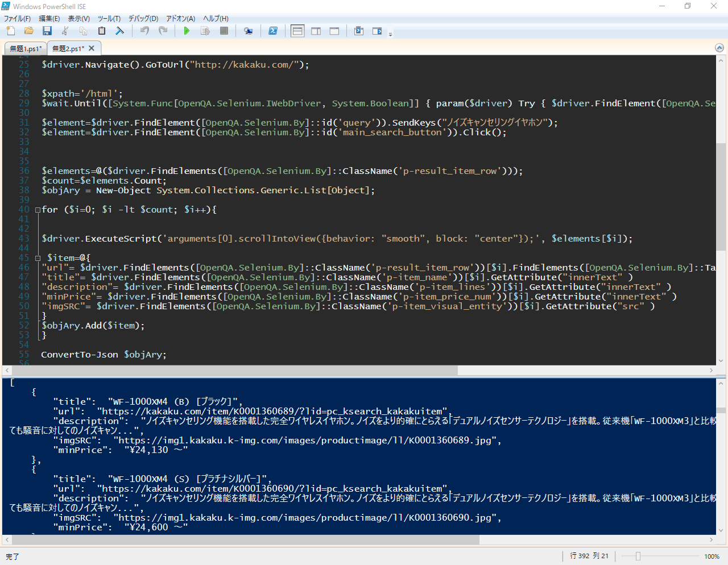The height and width of the screenshot is (565, 728).
Task: Click the New script toolbar icon
Action: tap(10, 31)
